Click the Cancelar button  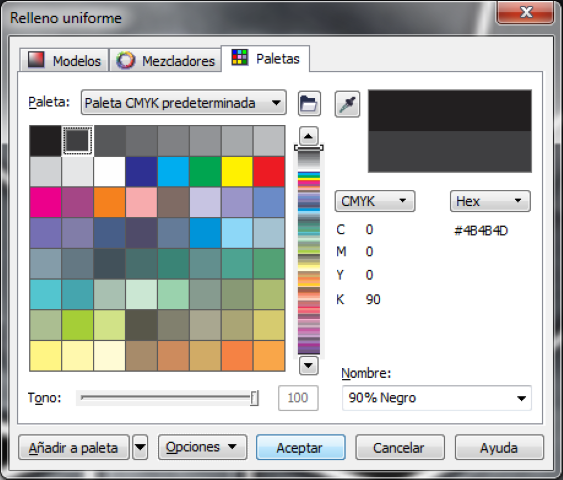[400, 448]
